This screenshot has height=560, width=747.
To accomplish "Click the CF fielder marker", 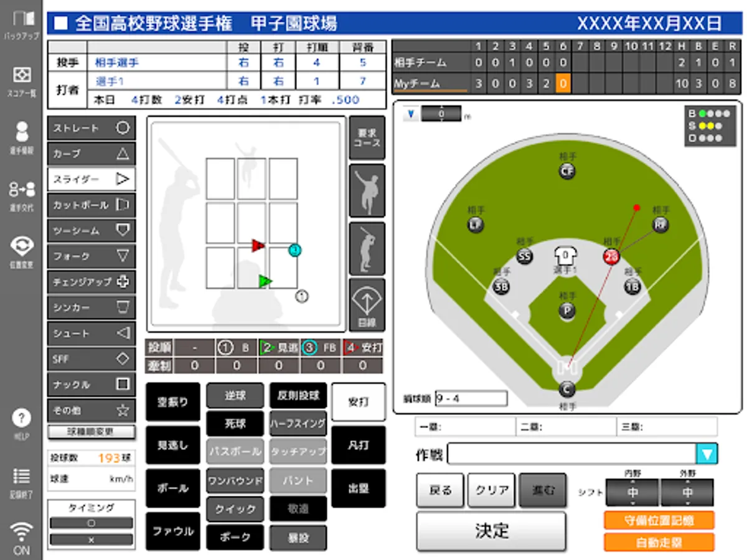I will pyautogui.click(x=567, y=171).
